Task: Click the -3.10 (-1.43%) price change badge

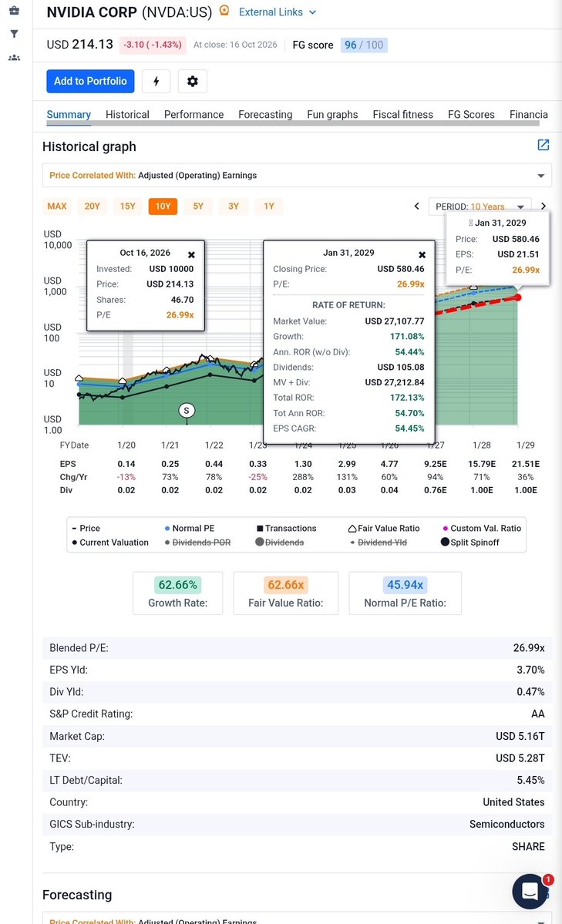Action: click(152, 45)
